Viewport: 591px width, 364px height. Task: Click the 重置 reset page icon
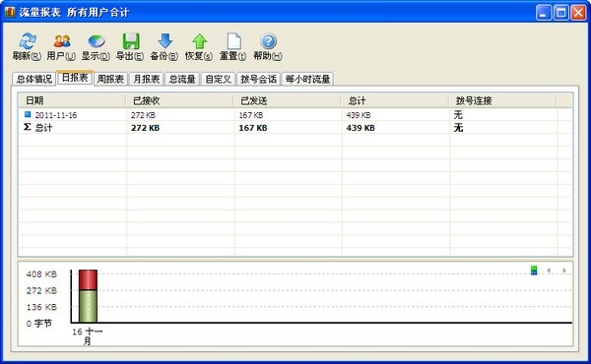(x=233, y=41)
